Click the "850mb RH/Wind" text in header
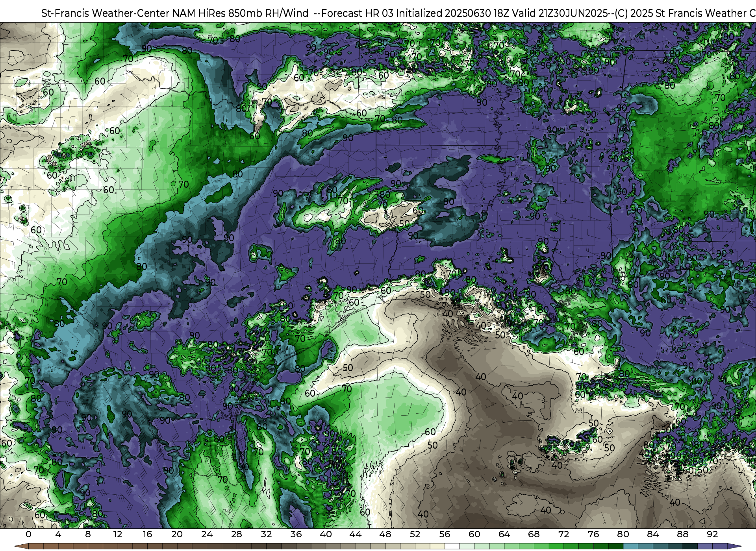756x551 pixels. (268, 13)
